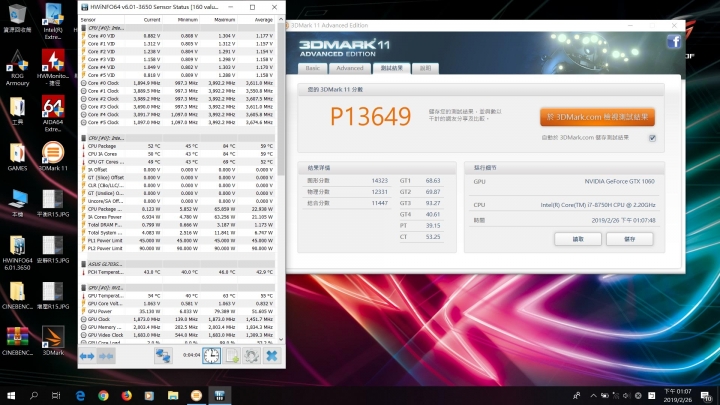Collapse the ASUS GL703G sensor section
The image size is (720, 405).
(84, 264)
